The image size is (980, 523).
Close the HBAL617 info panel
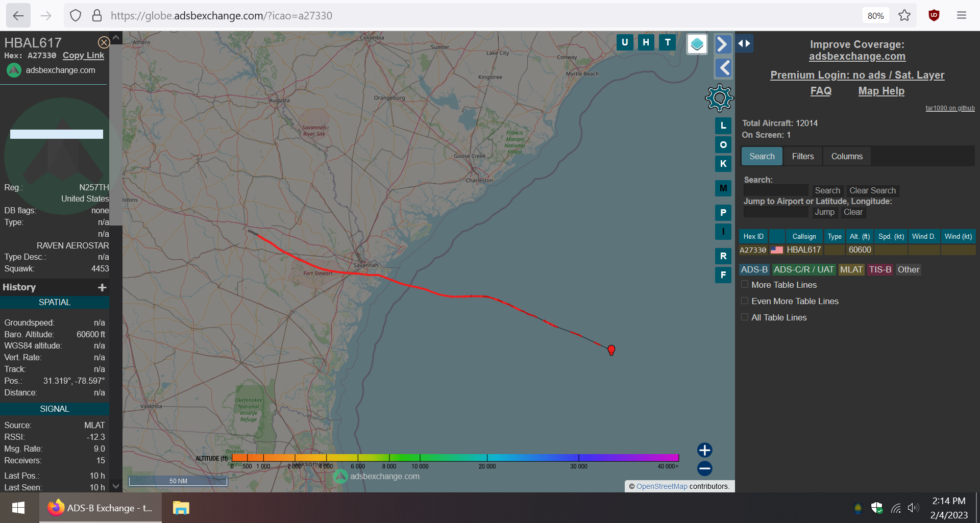pyautogui.click(x=104, y=42)
